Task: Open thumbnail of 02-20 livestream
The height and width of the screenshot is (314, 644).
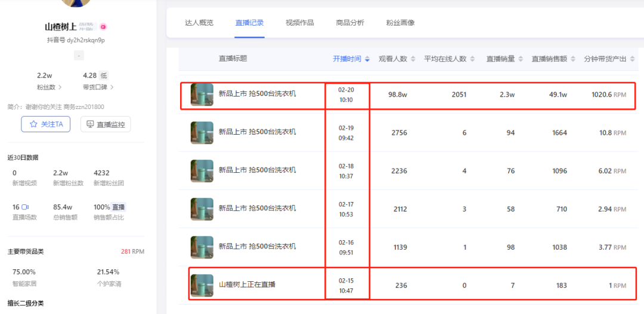Action: (x=202, y=95)
